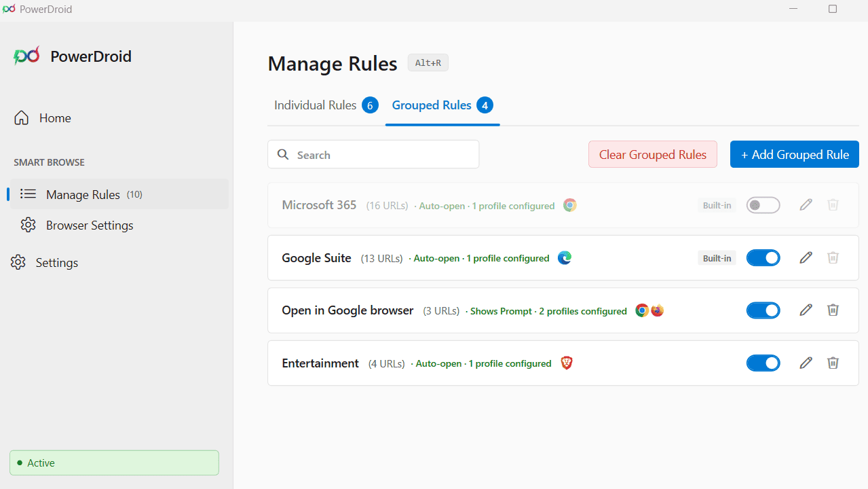The height and width of the screenshot is (489, 868).
Task: Click the Microsoft 365 trash icon
Action: [x=833, y=205]
